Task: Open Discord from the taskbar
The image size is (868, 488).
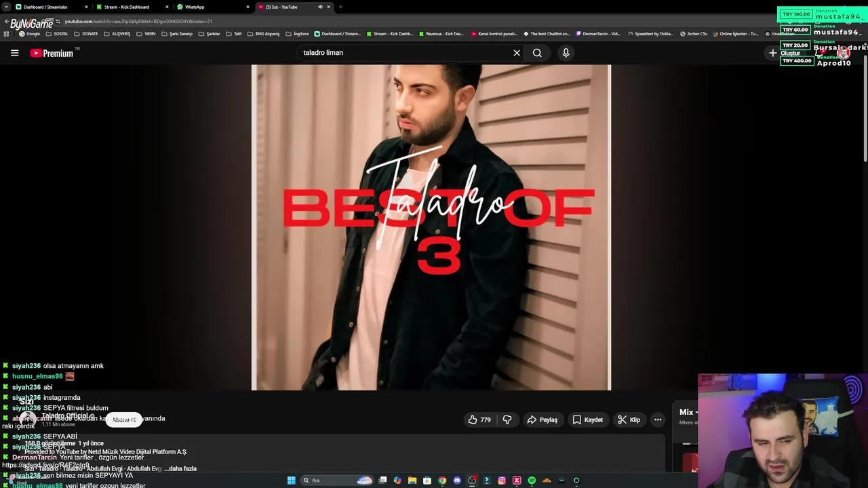Action: pyautogui.click(x=457, y=481)
